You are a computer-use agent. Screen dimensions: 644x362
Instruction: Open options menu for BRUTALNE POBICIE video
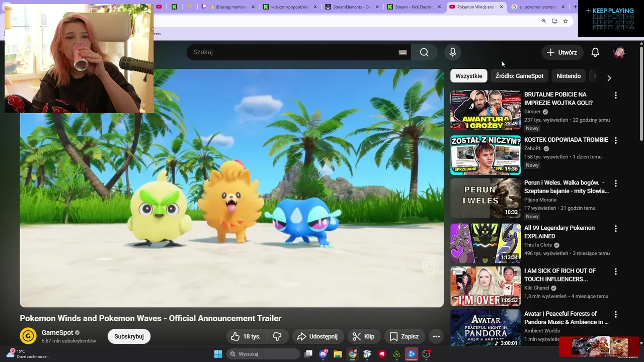[x=615, y=95]
